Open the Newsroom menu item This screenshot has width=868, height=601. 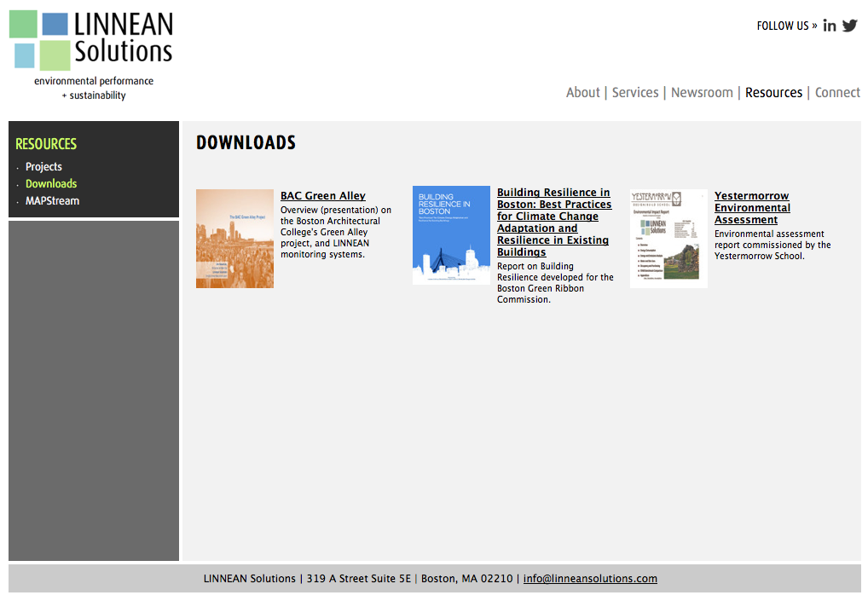coord(702,92)
